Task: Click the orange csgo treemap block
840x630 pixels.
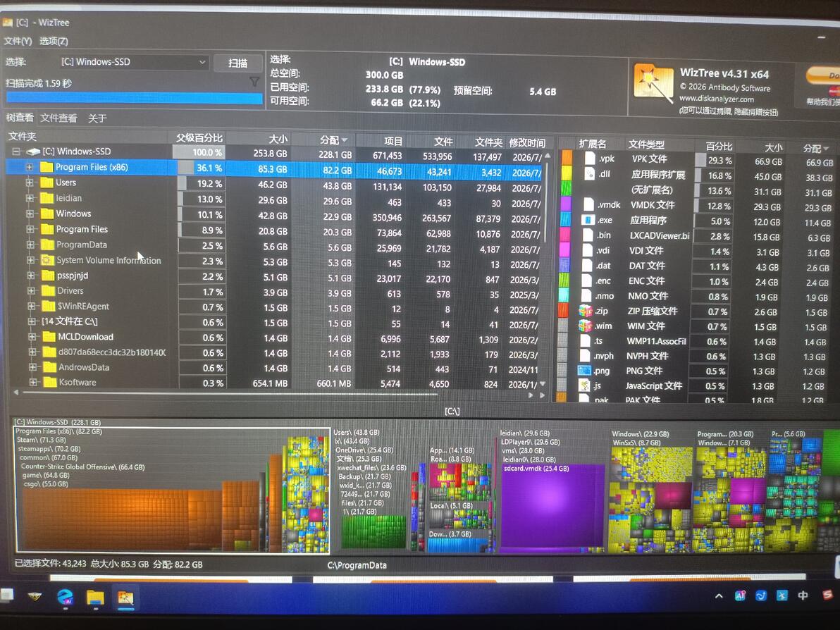Action: click(123, 519)
